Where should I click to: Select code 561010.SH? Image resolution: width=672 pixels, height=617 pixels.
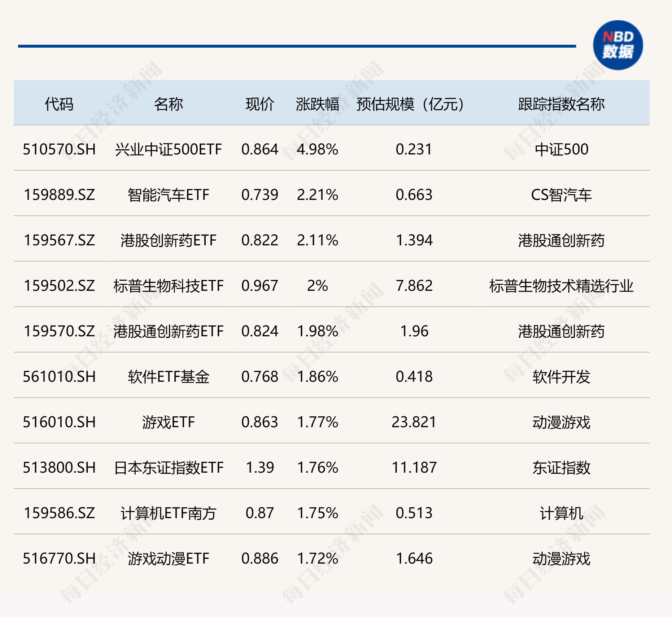pyautogui.click(x=59, y=377)
